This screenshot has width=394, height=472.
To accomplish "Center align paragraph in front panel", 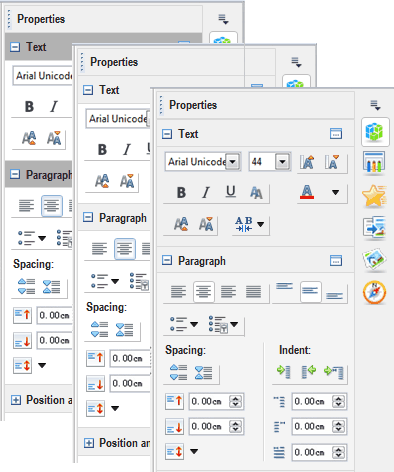I will [203, 292].
